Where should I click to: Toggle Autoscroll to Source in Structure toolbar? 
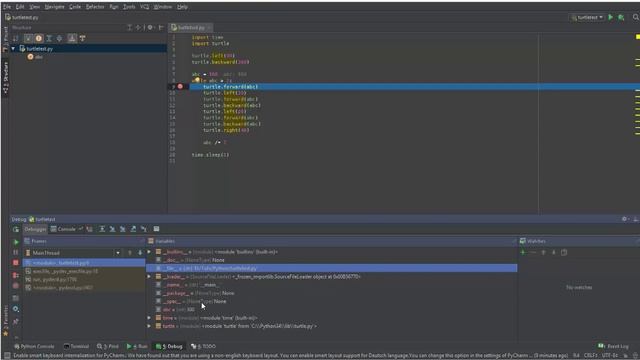tap(72, 38)
